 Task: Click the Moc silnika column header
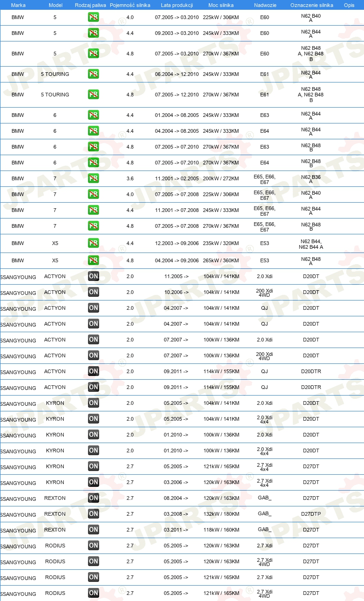pyautogui.click(x=221, y=5)
